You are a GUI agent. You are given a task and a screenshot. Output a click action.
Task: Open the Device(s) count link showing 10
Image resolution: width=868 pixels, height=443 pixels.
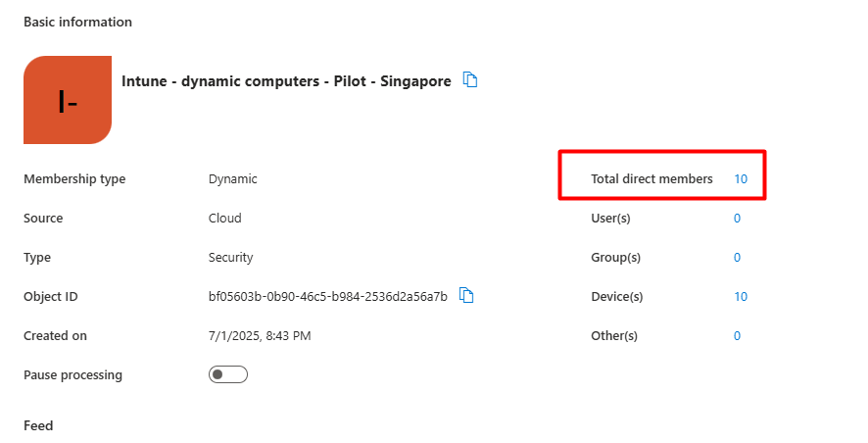(741, 297)
